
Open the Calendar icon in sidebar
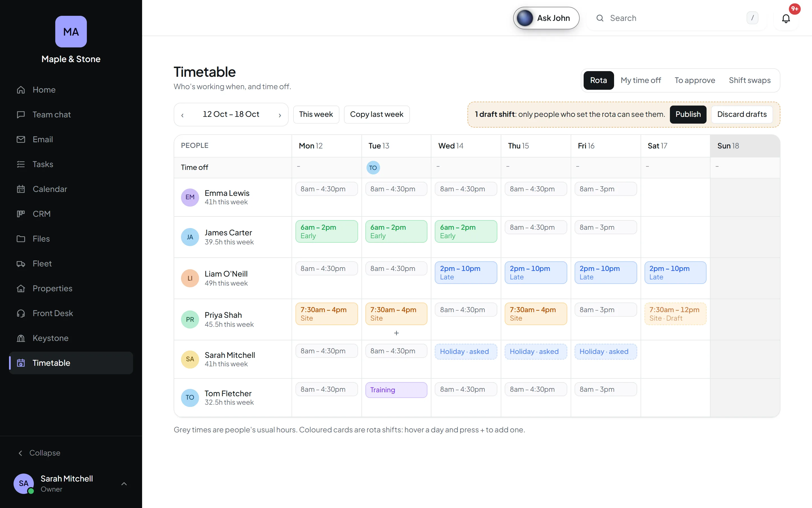point(21,189)
